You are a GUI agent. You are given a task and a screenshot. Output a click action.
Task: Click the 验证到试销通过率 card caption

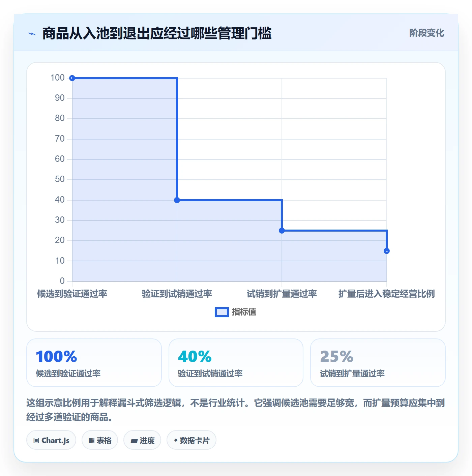pyautogui.click(x=210, y=374)
